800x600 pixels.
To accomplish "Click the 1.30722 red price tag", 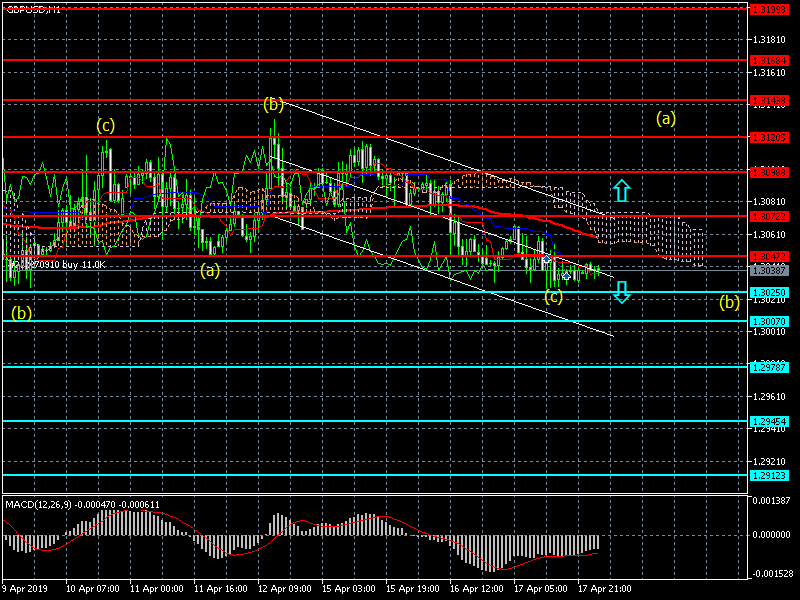I will [x=769, y=217].
